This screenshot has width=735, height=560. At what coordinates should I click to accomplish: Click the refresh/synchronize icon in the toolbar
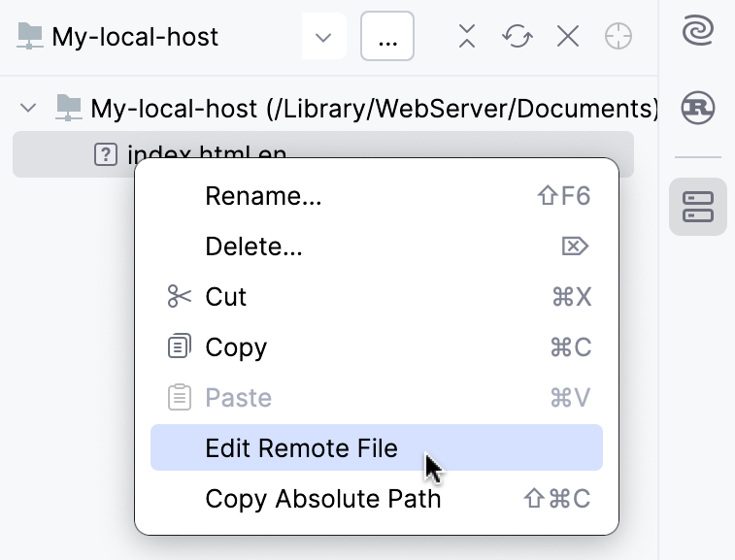(x=518, y=37)
